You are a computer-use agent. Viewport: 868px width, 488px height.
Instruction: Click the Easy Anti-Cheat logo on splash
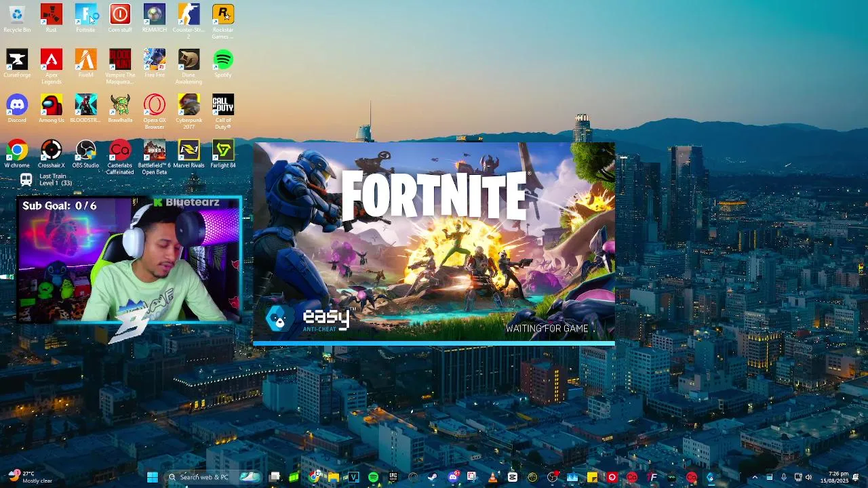(x=310, y=319)
